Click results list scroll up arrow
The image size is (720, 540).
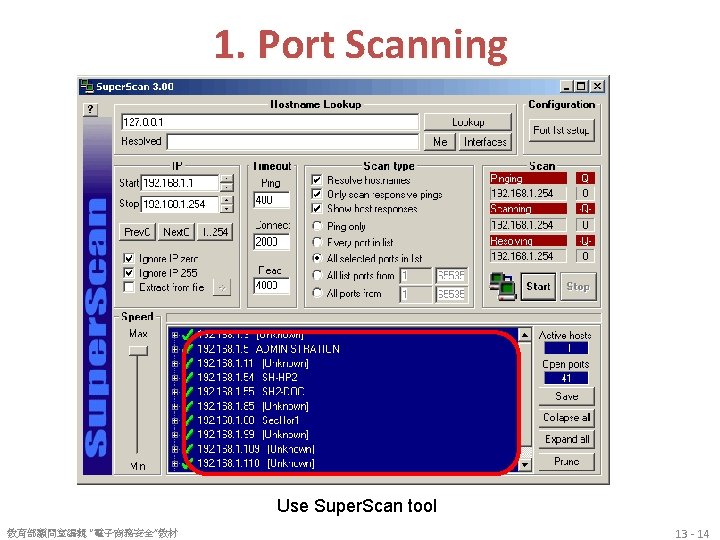tap(524, 335)
